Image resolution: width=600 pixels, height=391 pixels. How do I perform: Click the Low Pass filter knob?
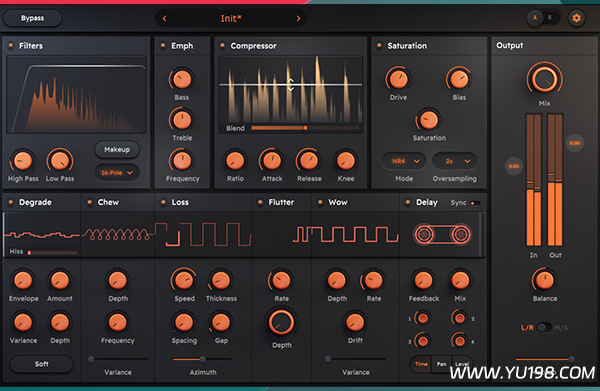pos(60,161)
